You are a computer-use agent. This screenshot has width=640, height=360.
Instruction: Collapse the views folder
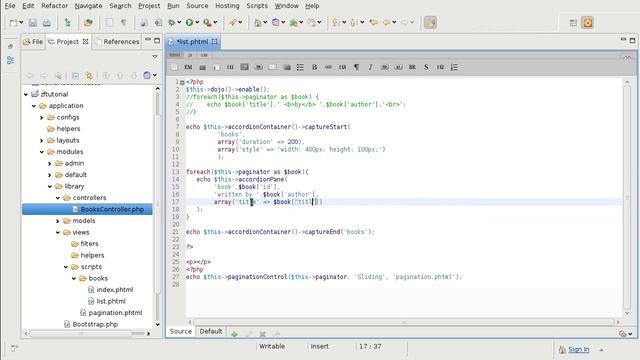(x=58, y=232)
